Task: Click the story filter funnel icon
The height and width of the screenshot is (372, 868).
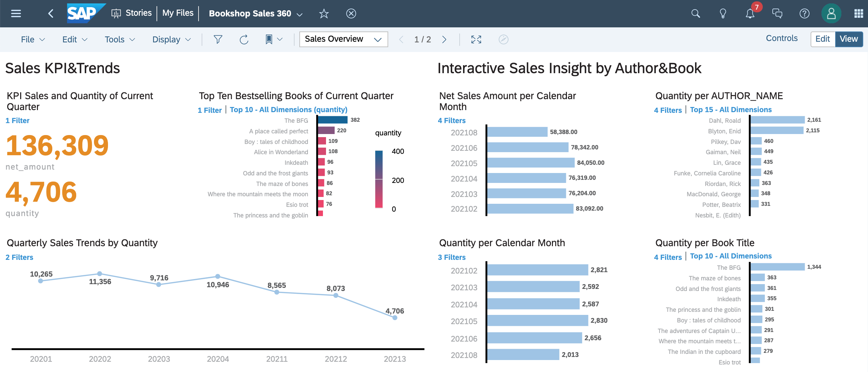Action: 218,39
